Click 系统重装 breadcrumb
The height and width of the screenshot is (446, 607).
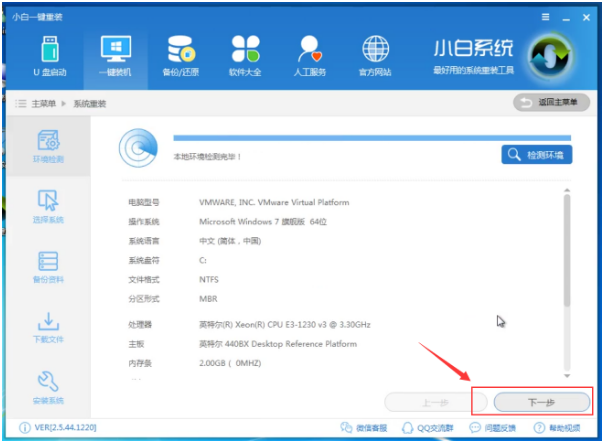[90, 104]
